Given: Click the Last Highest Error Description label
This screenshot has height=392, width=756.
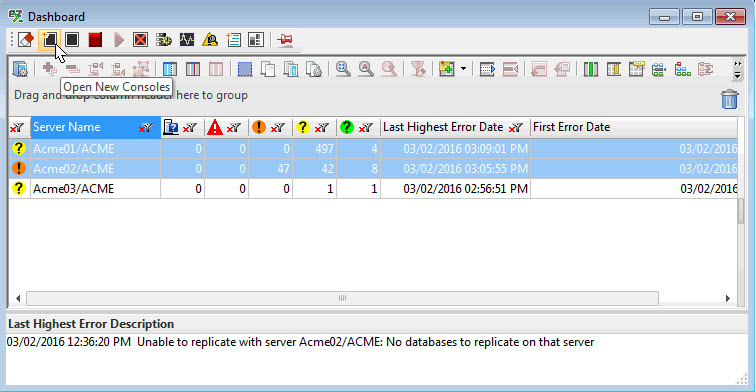Looking at the screenshot, I should [91, 324].
